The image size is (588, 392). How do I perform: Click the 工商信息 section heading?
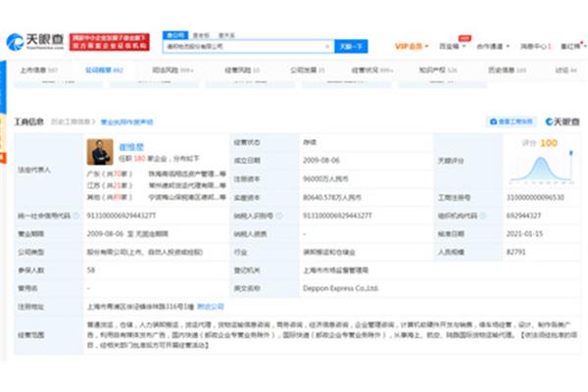[28, 122]
